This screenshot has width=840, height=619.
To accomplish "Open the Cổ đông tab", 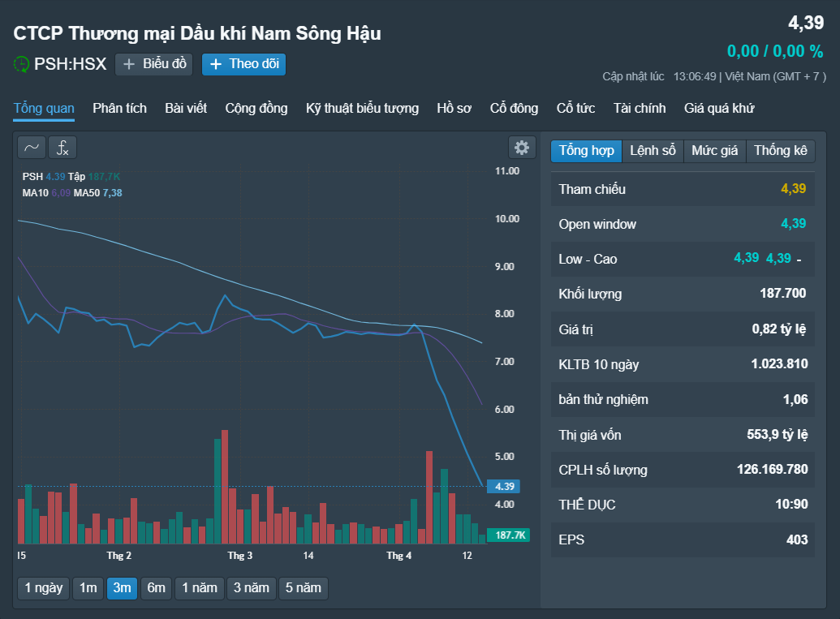I will click(x=514, y=108).
